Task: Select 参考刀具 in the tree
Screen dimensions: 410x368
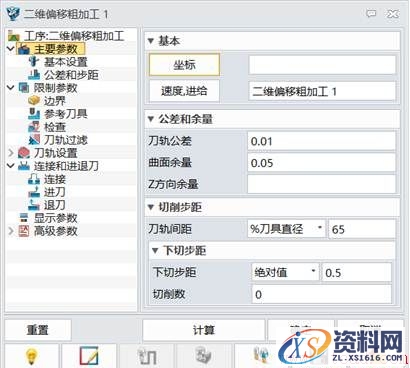Action: (66, 114)
